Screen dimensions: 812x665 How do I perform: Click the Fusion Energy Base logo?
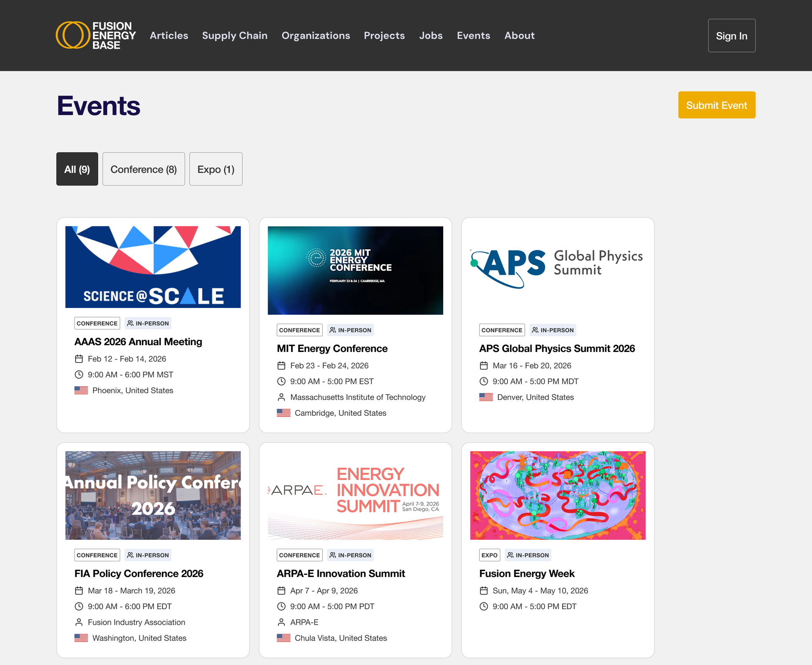[96, 36]
